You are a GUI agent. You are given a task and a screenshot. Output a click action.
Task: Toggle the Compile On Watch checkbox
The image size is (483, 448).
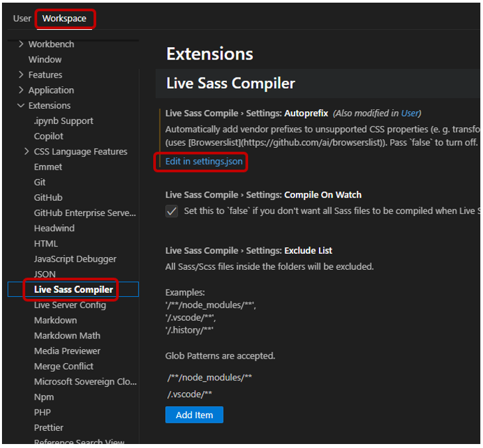point(172,211)
